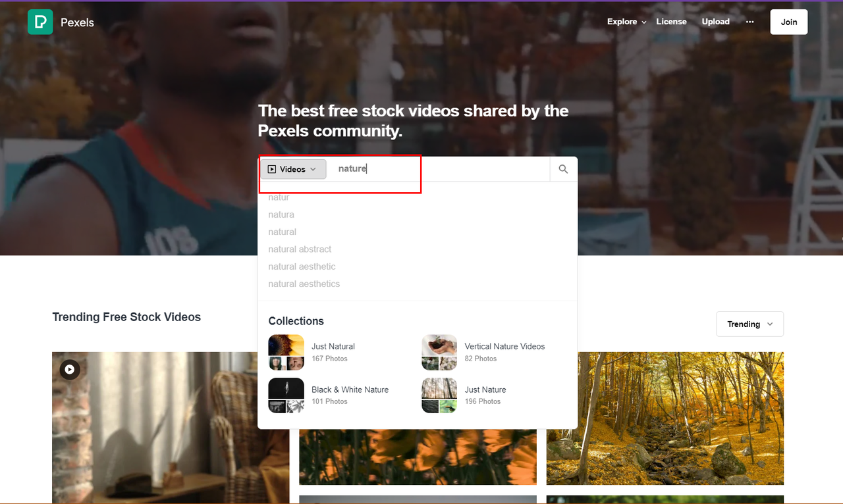Select the natural aesthetic search suggestion

[302, 266]
